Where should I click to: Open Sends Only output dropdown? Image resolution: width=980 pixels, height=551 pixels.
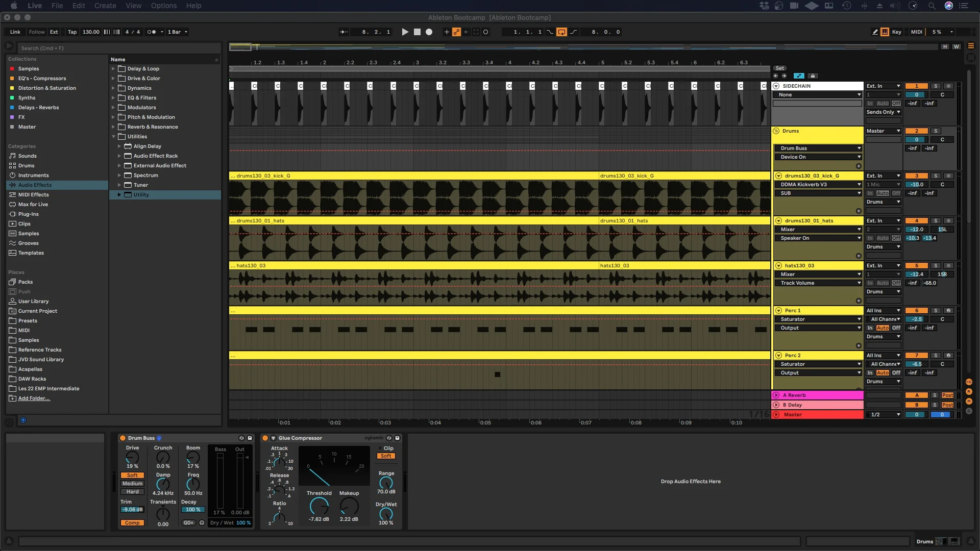coord(883,112)
